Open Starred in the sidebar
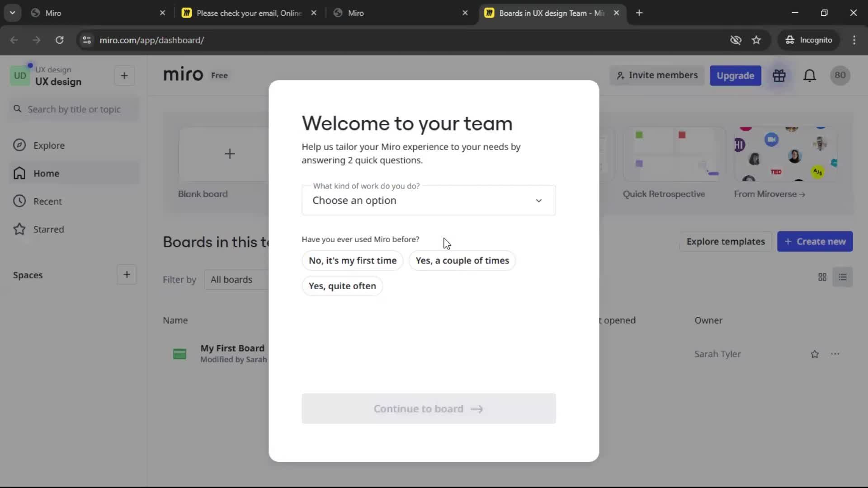The image size is (868, 488). pyautogui.click(x=74, y=230)
